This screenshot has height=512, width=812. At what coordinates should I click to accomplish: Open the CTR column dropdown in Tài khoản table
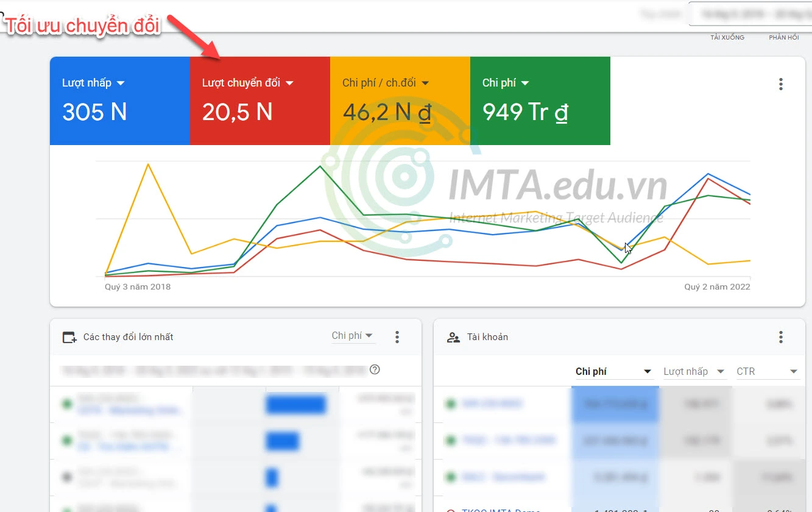[x=768, y=372]
